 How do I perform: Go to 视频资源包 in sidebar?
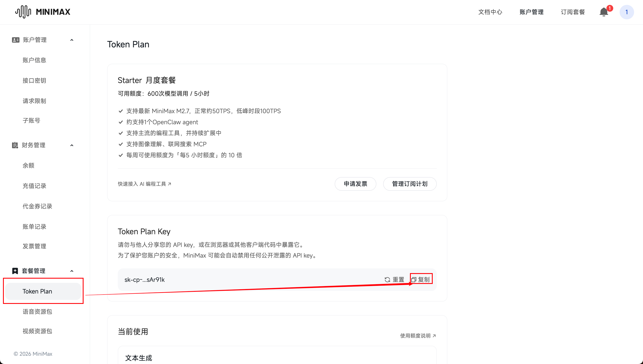(x=37, y=331)
